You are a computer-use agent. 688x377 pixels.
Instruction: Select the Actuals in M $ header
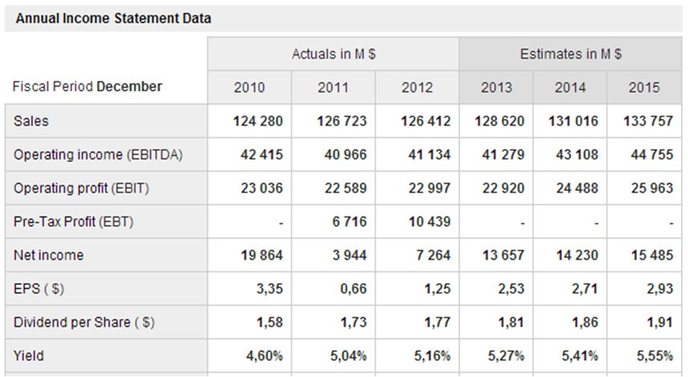(x=333, y=54)
